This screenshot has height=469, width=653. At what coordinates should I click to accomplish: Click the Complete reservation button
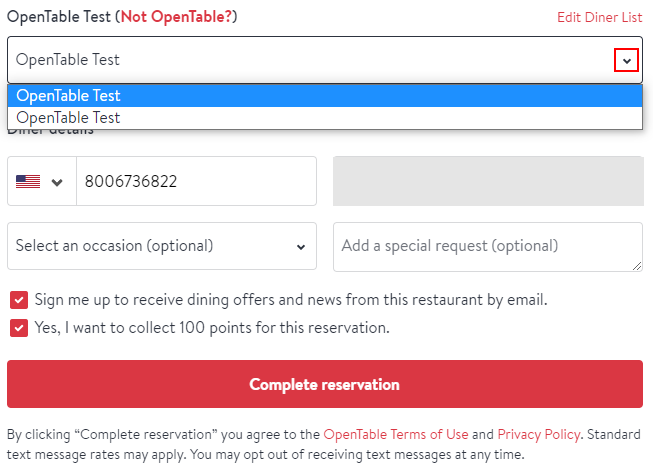tap(325, 384)
